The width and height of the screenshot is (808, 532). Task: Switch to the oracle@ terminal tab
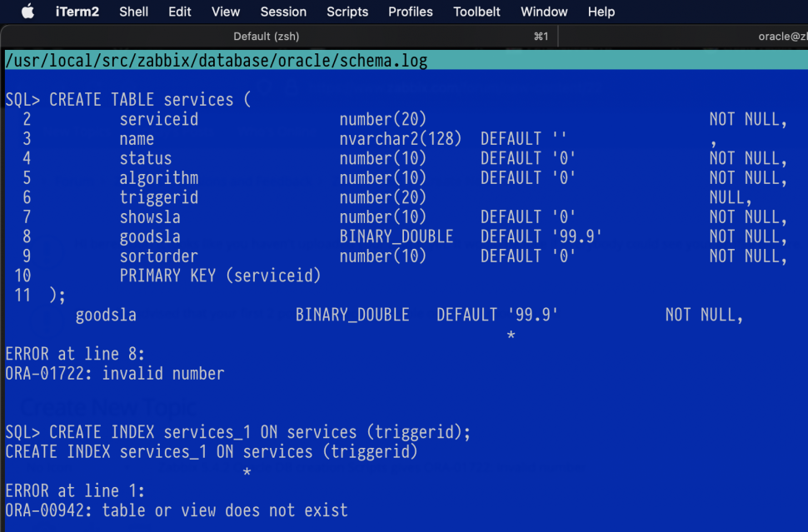(781, 36)
